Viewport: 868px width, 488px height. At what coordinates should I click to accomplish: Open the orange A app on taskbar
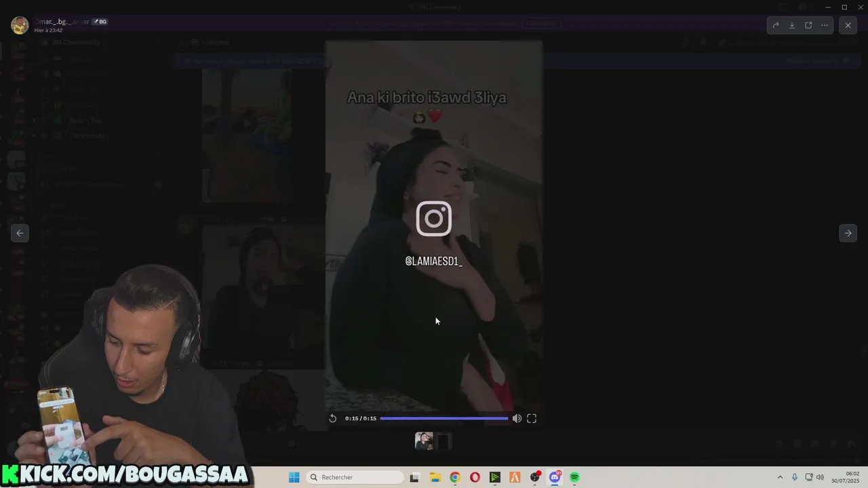[515, 477]
